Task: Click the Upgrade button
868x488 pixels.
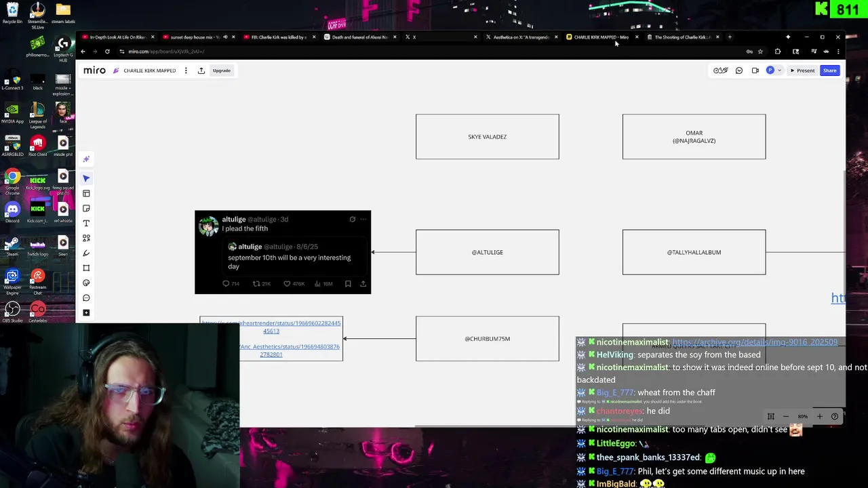Action: (222, 70)
